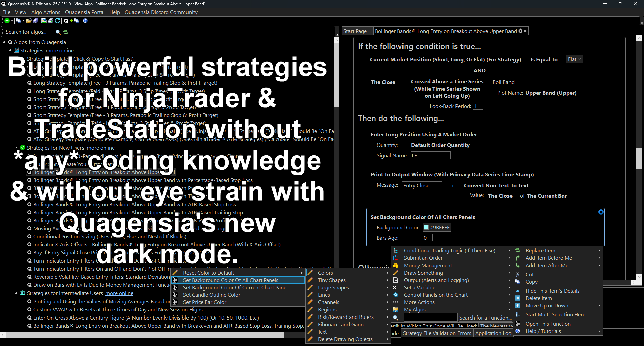Viewport: 644px width, 346px height.
Task: Click the green arrows refresh algos icon
Action: (x=66, y=32)
